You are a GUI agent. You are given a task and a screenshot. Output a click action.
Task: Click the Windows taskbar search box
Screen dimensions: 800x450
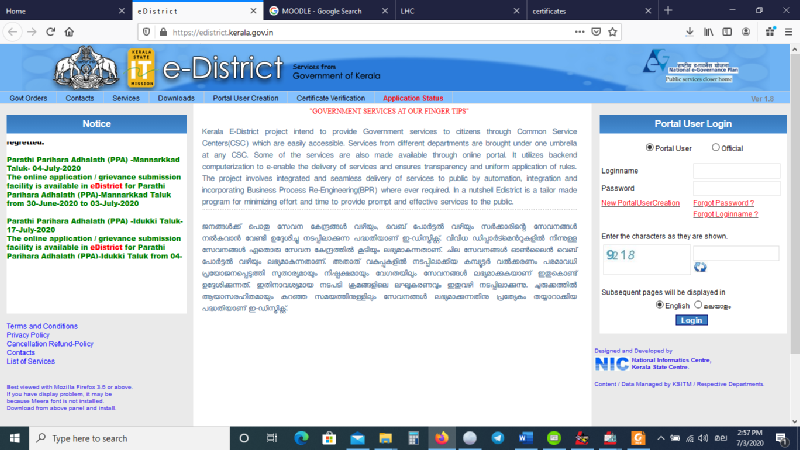click(x=130, y=438)
